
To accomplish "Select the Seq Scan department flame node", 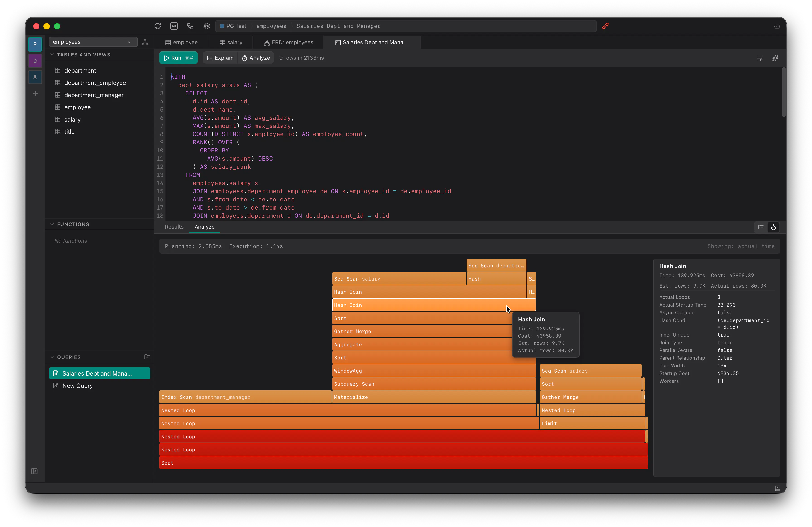I will click(x=496, y=266).
